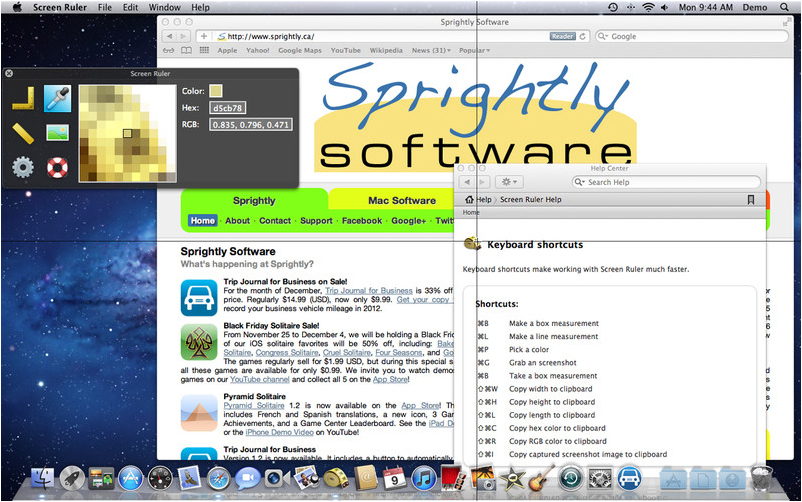Open the Apple bookmark

click(227, 50)
